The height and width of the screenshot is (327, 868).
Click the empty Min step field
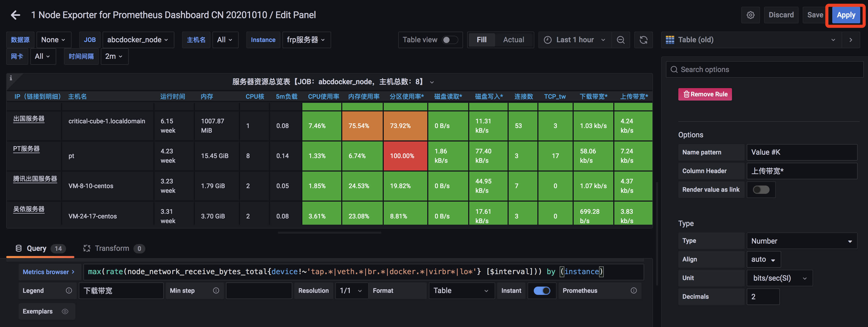[x=259, y=290]
